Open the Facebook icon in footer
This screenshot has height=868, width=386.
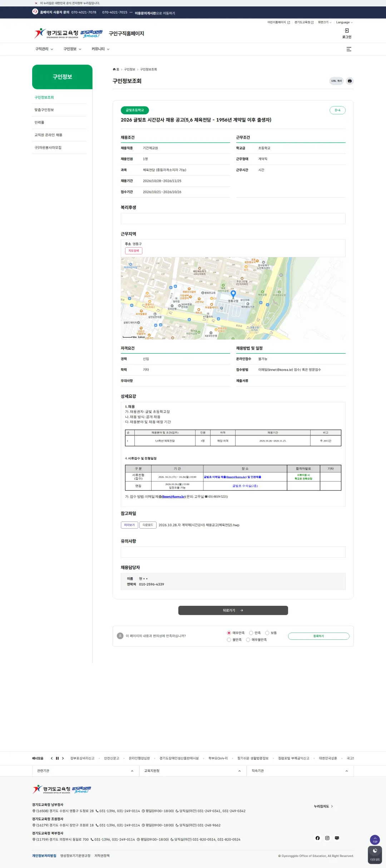[x=317, y=838]
